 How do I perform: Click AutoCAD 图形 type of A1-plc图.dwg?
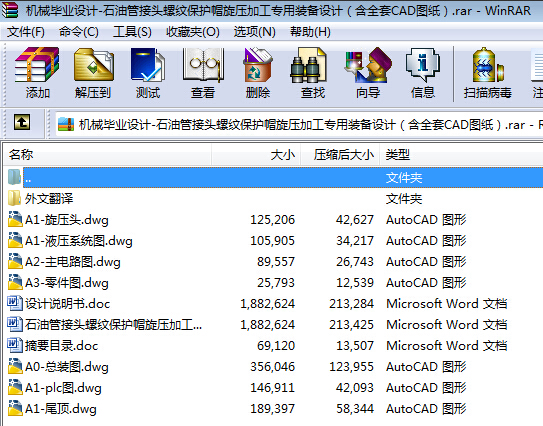coord(426,388)
